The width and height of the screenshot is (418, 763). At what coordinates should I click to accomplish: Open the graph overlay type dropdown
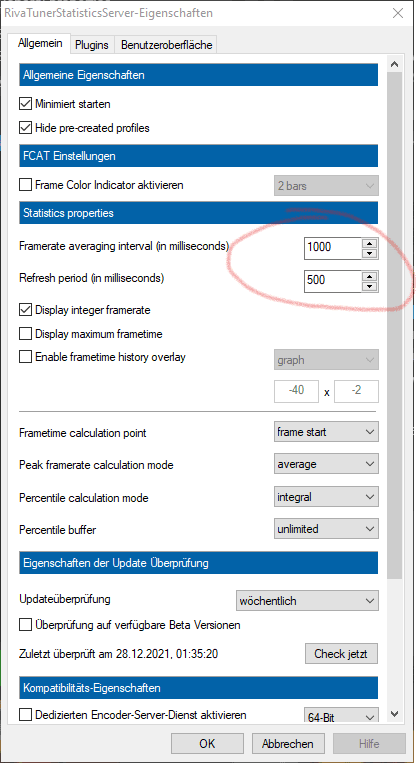tap(326, 360)
